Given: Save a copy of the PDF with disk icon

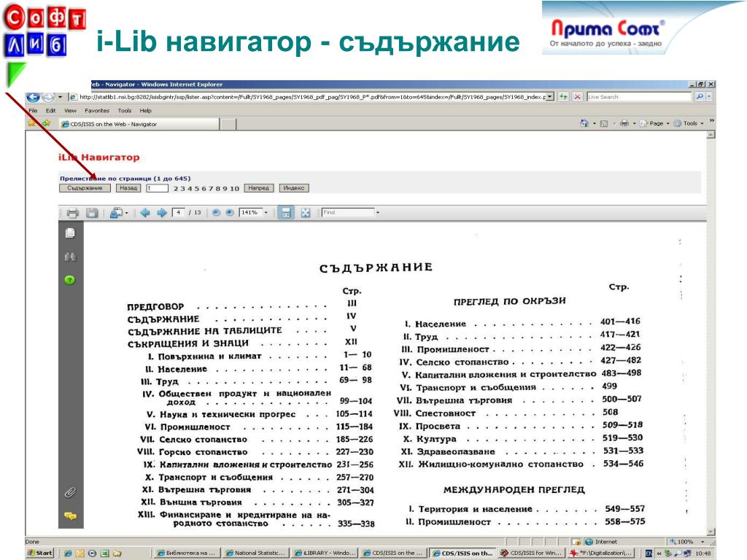Looking at the screenshot, I should (x=92, y=213).
